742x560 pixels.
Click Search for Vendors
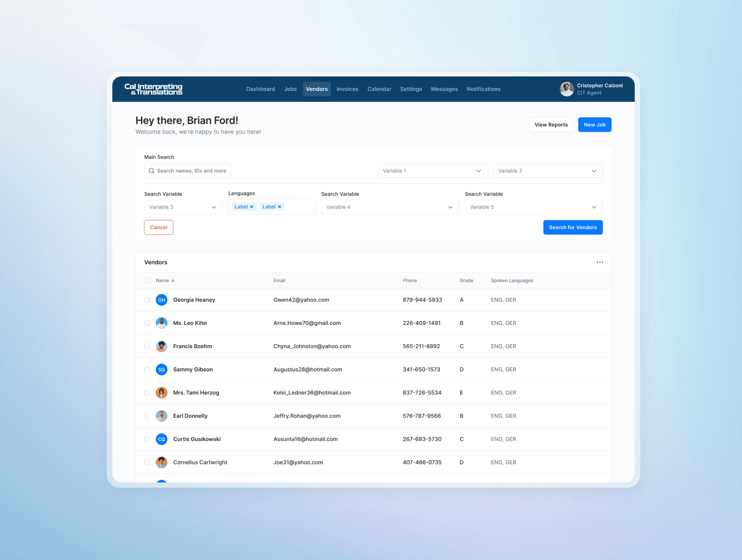(x=572, y=227)
